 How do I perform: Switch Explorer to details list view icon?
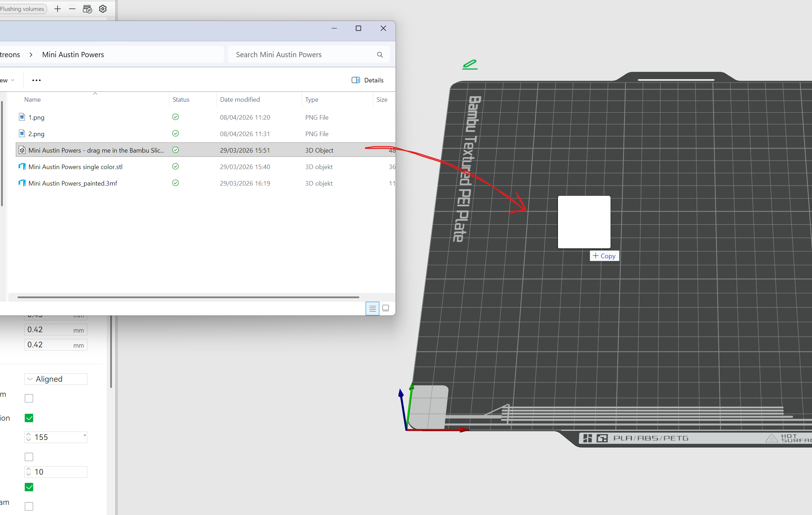coord(372,308)
